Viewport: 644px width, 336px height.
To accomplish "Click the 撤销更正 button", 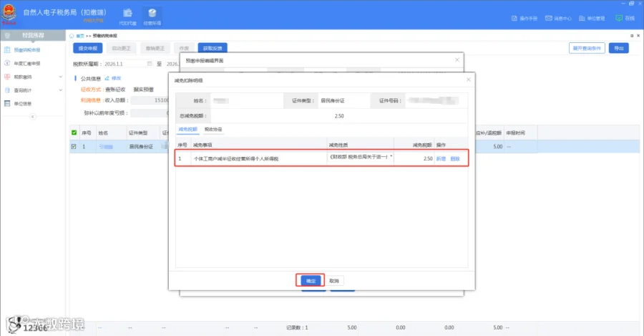I will pos(155,48).
